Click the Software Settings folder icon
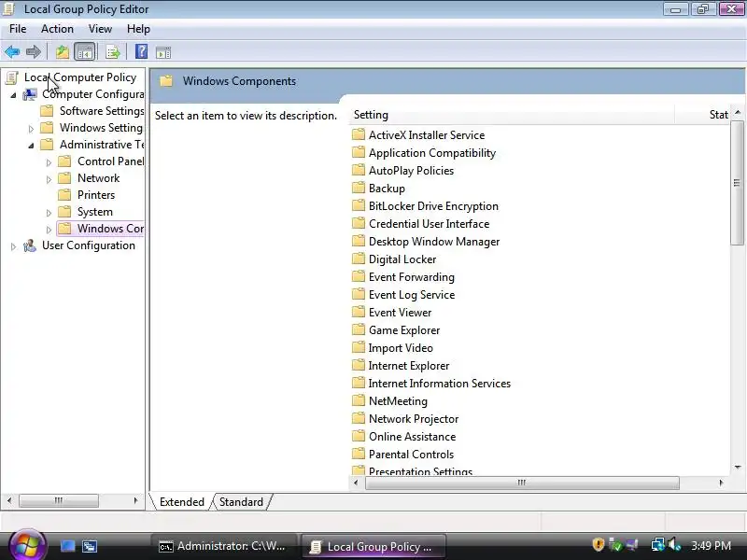This screenshot has width=747, height=560. tap(47, 111)
